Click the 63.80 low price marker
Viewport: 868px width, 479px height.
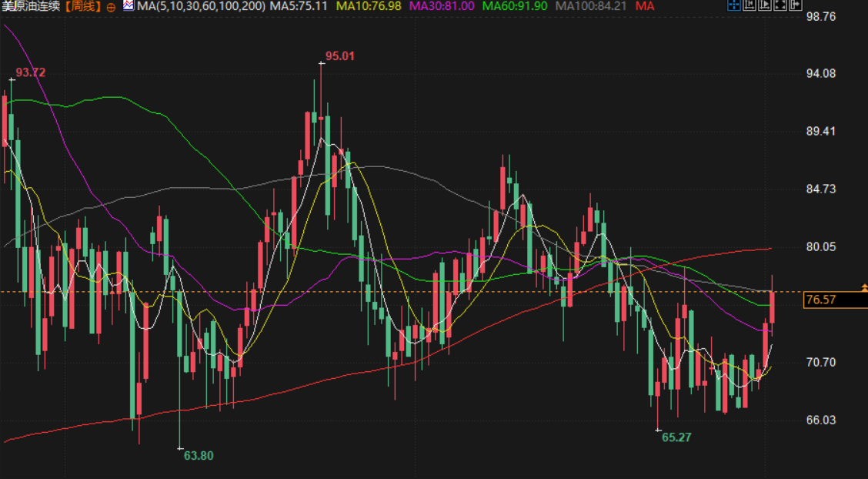(x=199, y=455)
